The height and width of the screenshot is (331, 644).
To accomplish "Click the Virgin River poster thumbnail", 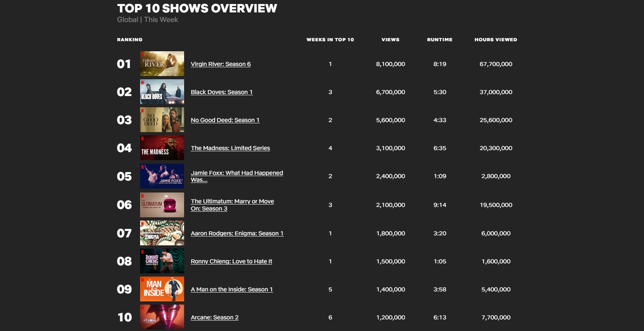I will tap(162, 64).
